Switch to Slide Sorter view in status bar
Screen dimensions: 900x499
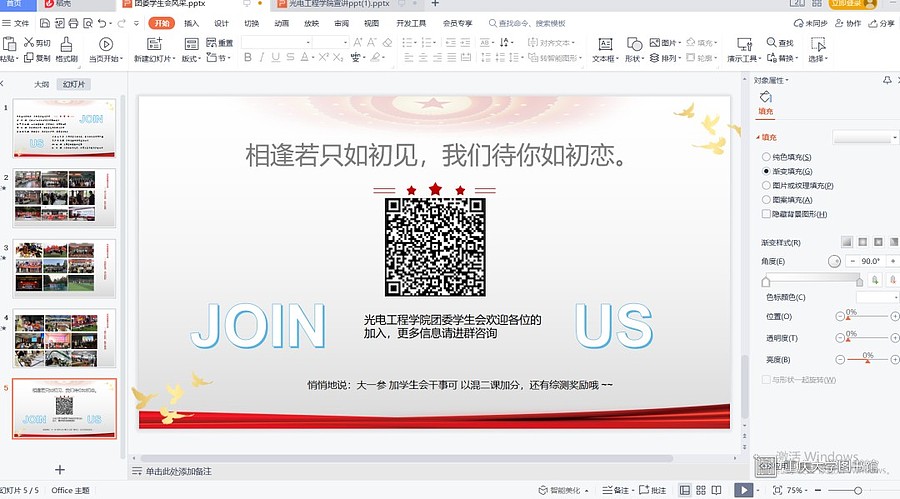pyautogui.click(x=701, y=490)
